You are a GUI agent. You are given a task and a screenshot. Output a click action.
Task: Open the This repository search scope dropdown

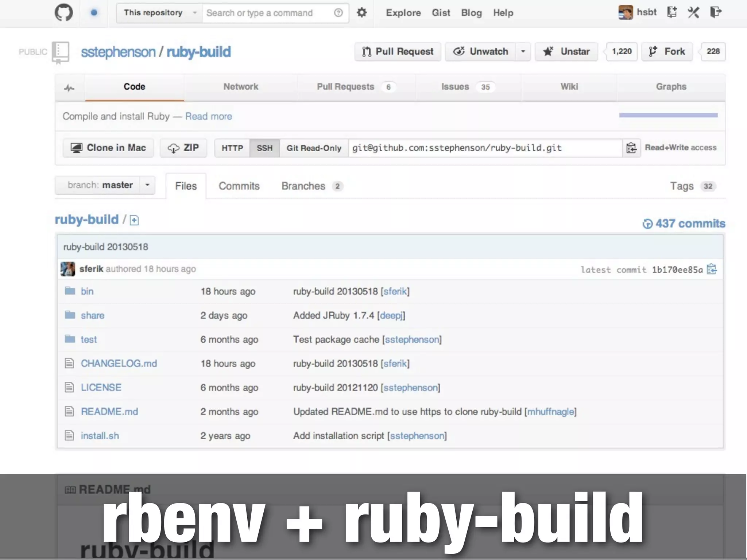(160, 13)
